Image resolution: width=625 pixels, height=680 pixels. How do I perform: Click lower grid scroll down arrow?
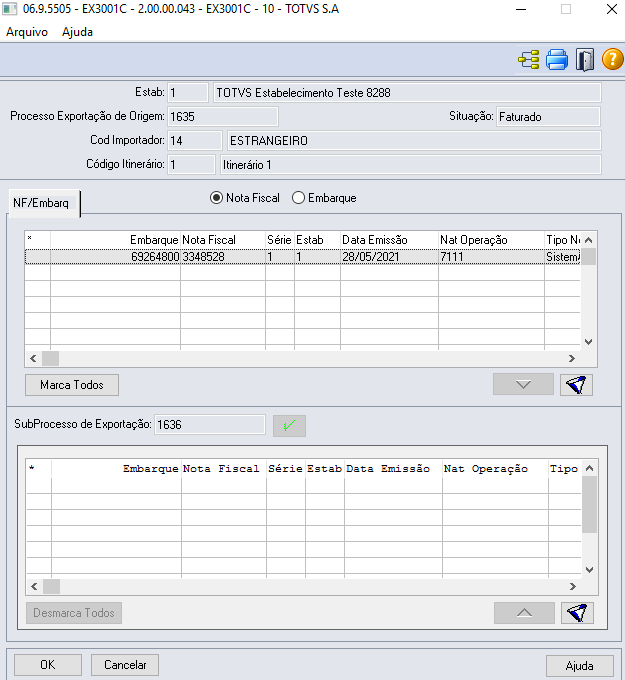[x=589, y=569]
